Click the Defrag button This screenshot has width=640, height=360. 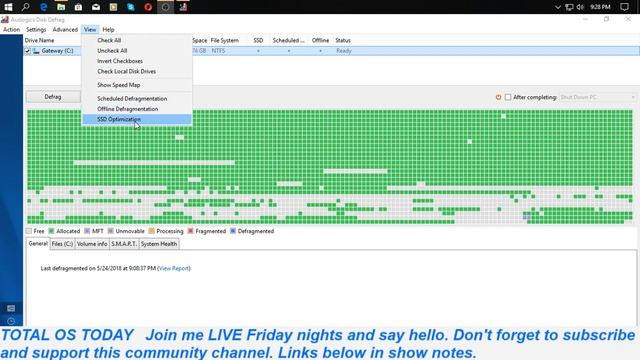click(53, 97)
